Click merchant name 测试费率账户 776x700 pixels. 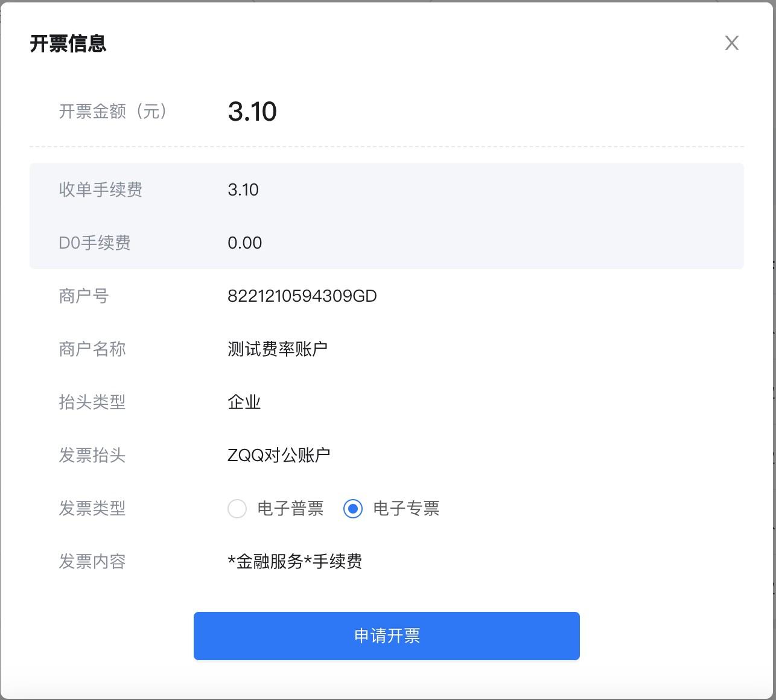(x=278, y=349)
